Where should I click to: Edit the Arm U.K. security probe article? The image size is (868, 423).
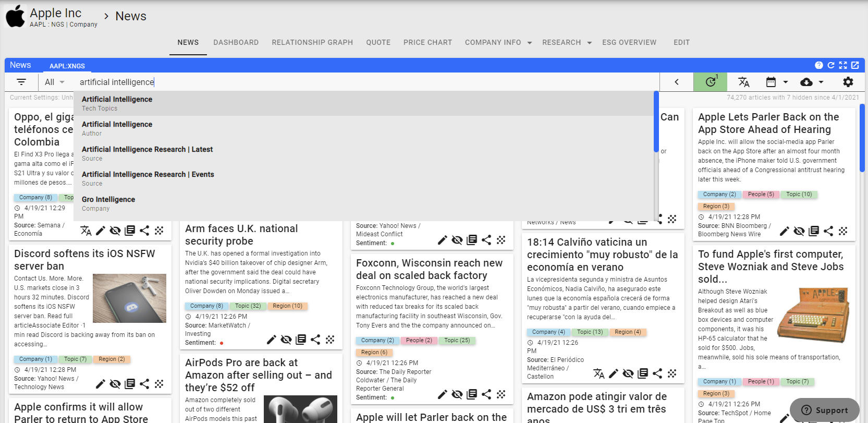point(272,340)
